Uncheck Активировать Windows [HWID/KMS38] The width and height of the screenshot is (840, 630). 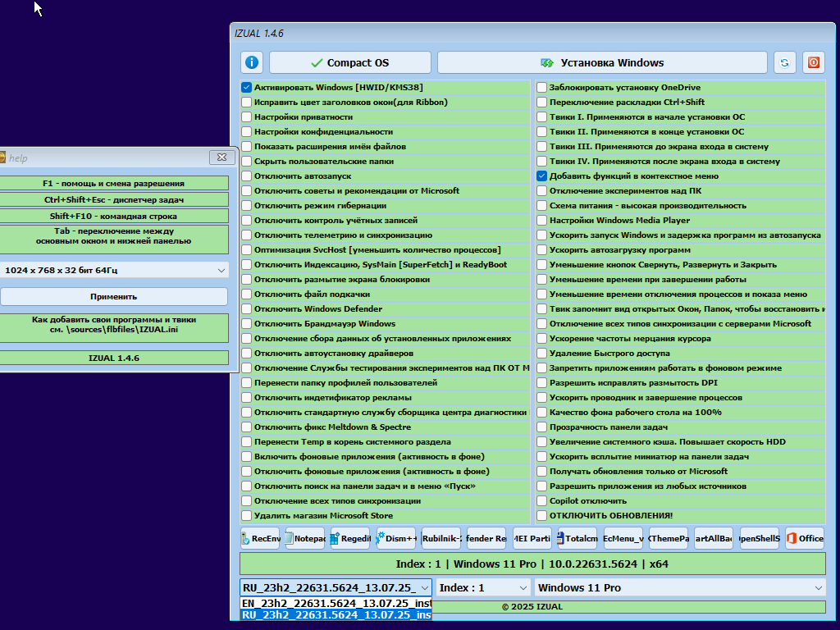(246, 87)
